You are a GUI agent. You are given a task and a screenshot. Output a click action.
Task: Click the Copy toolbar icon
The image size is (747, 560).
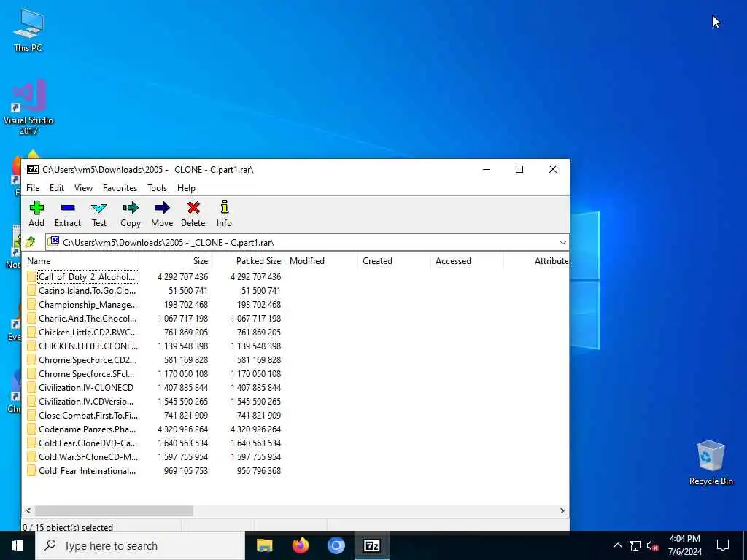pos(131,214)
